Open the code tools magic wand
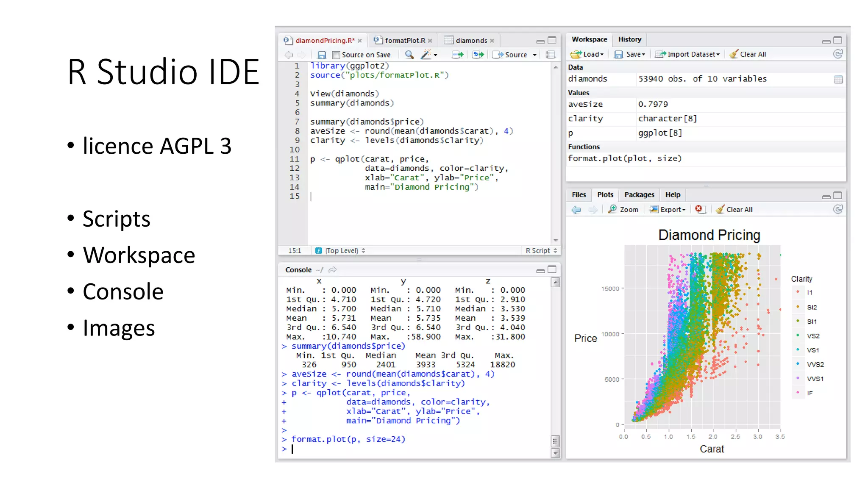The image size is (868, 488). pyautogui.click(x=426, y=54)
